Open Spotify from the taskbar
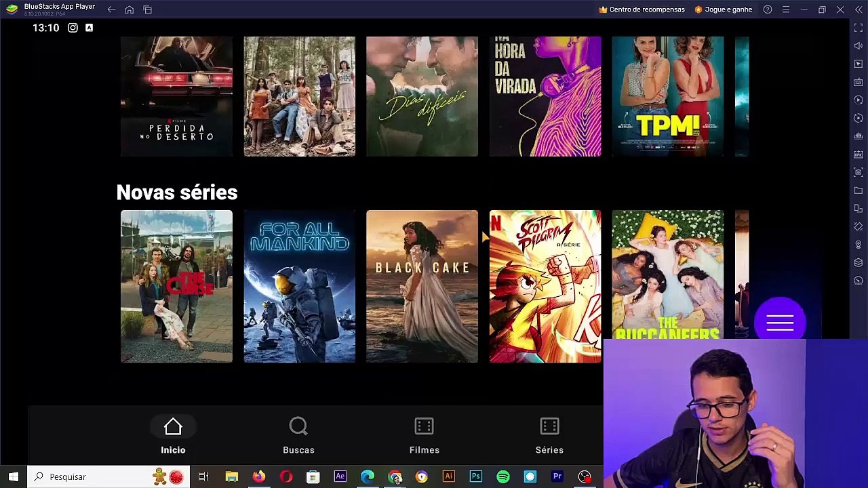The height and width of the screenshot is (488, 868). pyautogui.click(x=502, y=476)
